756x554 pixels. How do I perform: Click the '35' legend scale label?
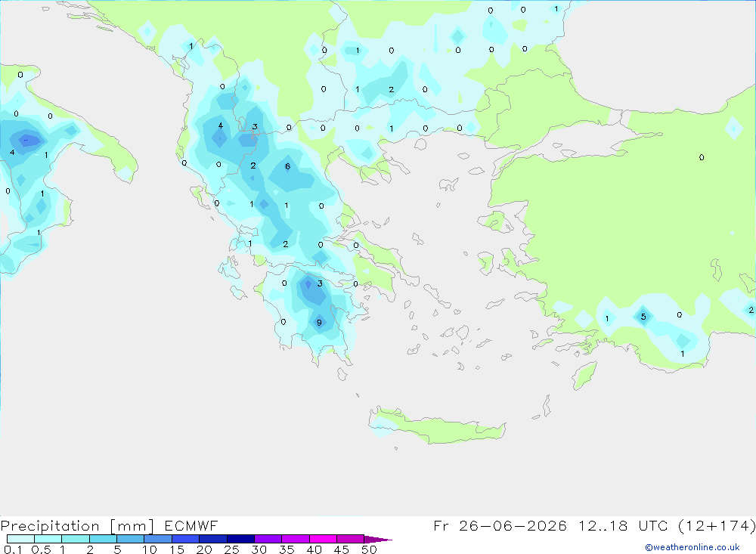click(x=287, y=549)
